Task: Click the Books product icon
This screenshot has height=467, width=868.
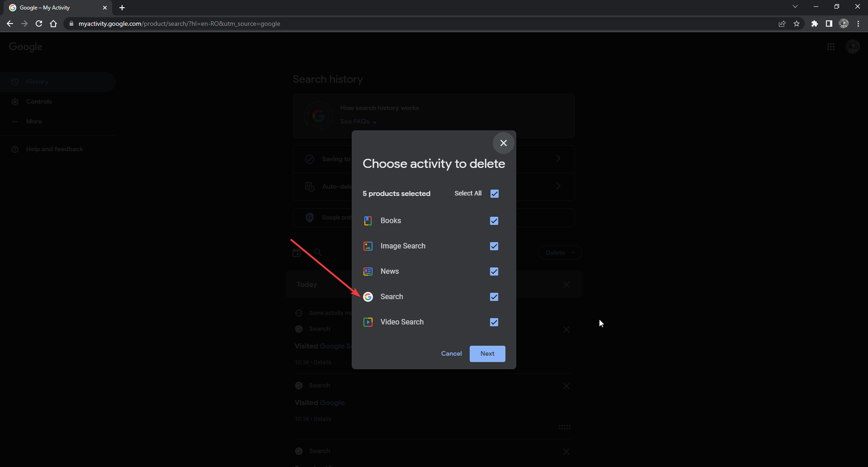Action: (x=368, y=221)
